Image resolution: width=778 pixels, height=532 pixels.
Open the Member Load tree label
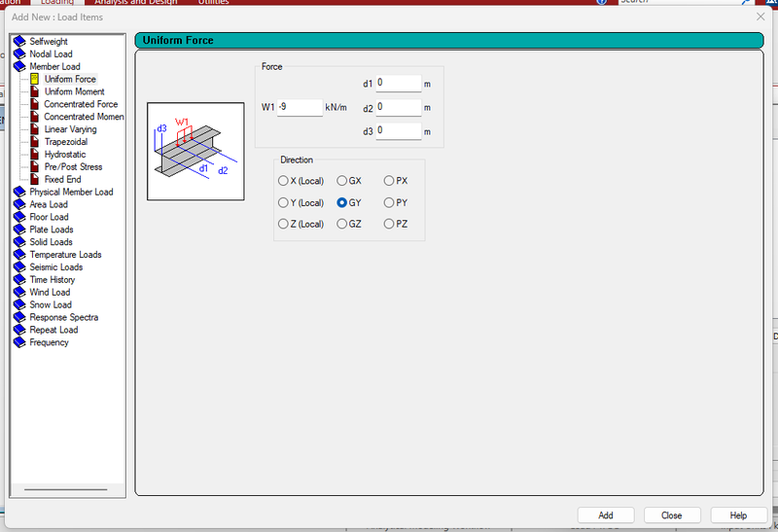[54, 66]
